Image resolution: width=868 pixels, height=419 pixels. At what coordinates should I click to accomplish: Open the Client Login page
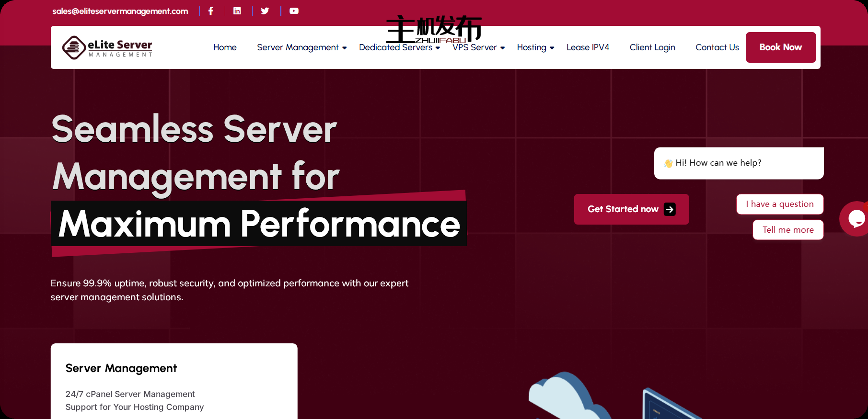[x=652, y=47]
